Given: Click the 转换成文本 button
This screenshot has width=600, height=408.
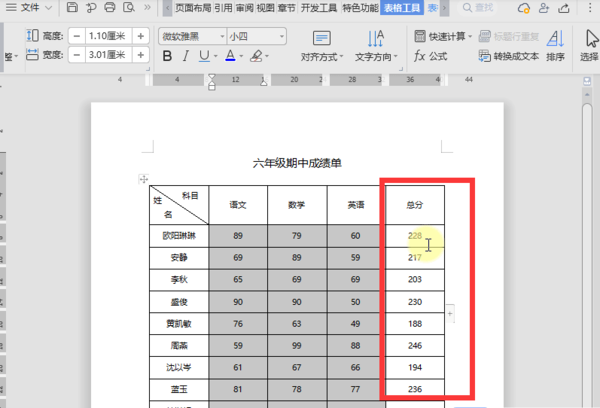Looking at the screenshot, I should click(509, 57).
